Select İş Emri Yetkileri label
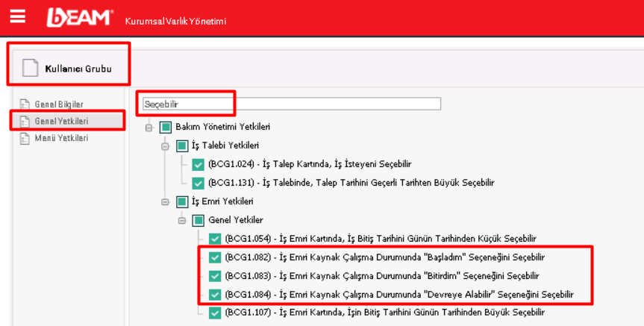Viewport: 644px width, 326px height. 222,201
